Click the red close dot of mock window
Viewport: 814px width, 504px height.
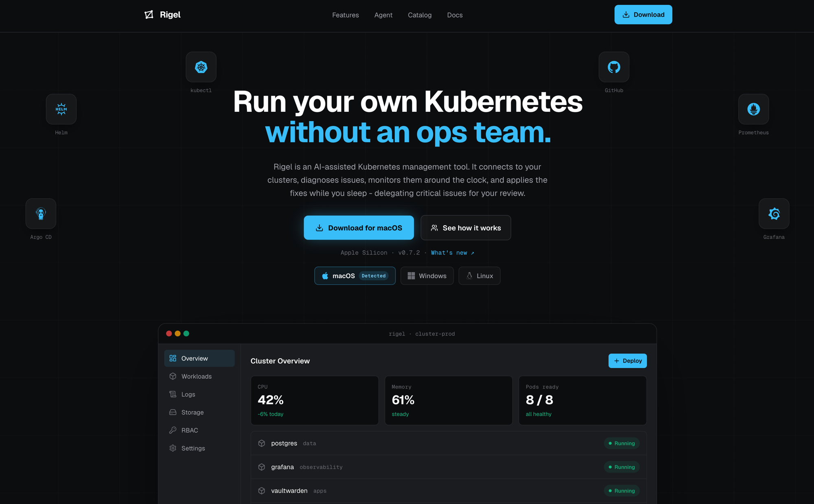point(169,334)
